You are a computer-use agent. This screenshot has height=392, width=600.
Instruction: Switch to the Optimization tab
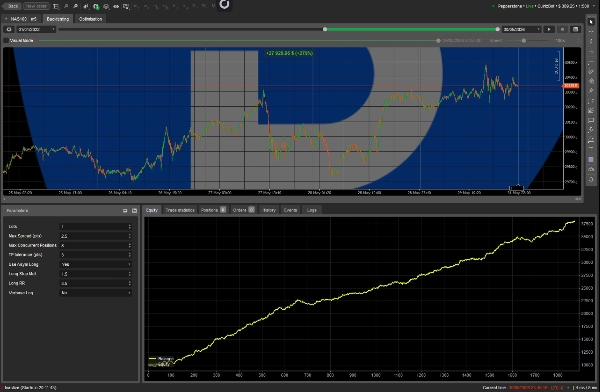click(x=90, y=19)
